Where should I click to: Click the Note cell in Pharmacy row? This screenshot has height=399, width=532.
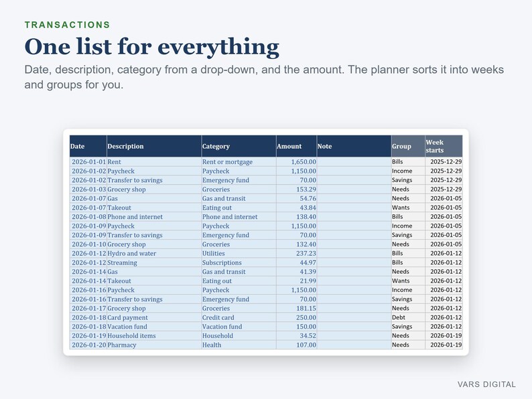354,345
